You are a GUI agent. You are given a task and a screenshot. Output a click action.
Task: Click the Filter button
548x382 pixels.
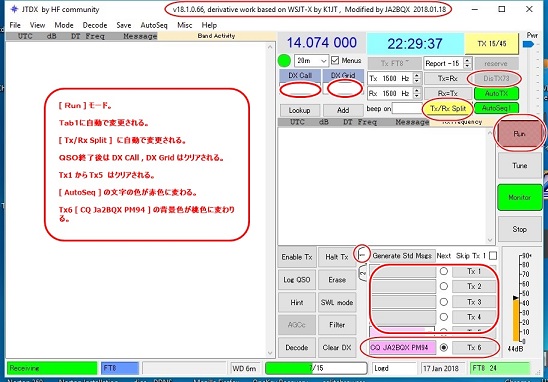337,325
